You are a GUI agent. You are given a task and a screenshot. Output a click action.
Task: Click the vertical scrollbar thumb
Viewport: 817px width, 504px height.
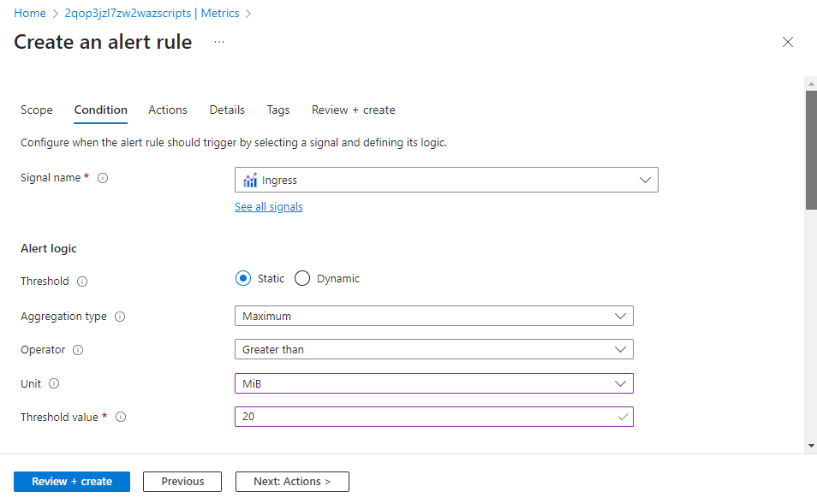tap(811, 150)
